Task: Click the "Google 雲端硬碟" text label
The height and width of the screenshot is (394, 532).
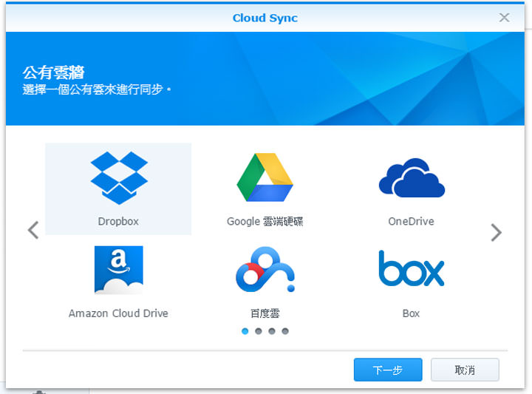Action: point(265,221)
